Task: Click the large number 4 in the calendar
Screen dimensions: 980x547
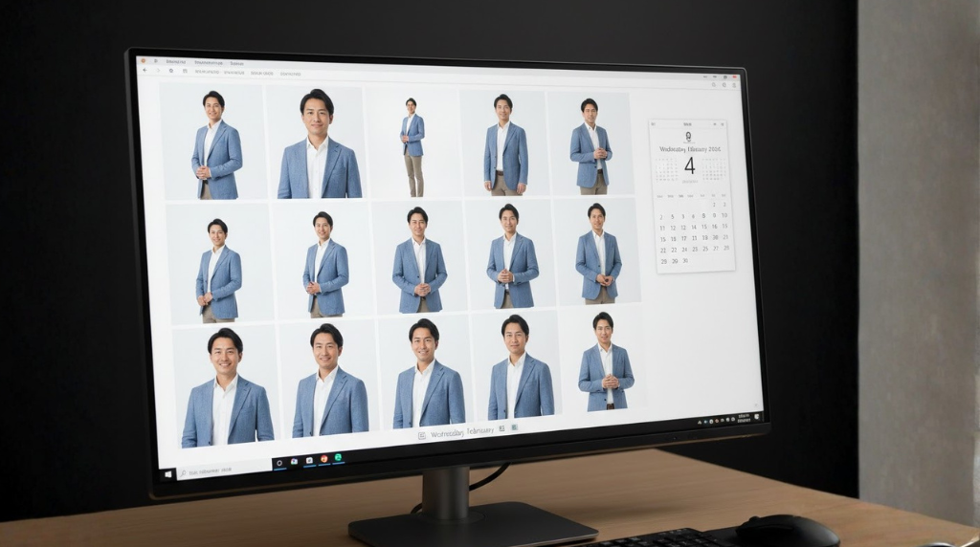Action: (689, 166)
